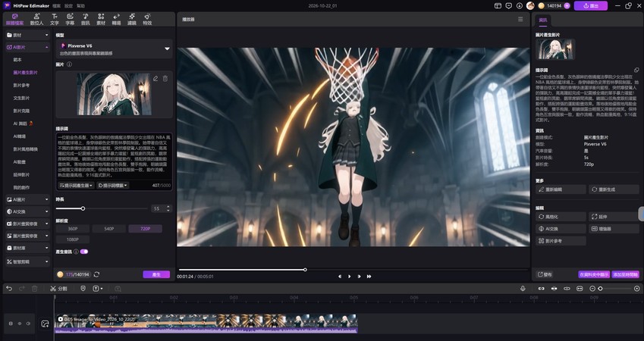Open the Pixverse V6 model dropdown
The height and width of the screenshot is (341, 644).
point(114,48)
